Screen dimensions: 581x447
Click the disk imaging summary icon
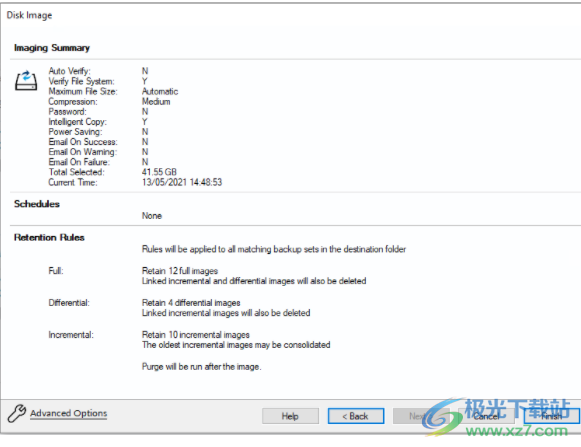pos(26,80)
